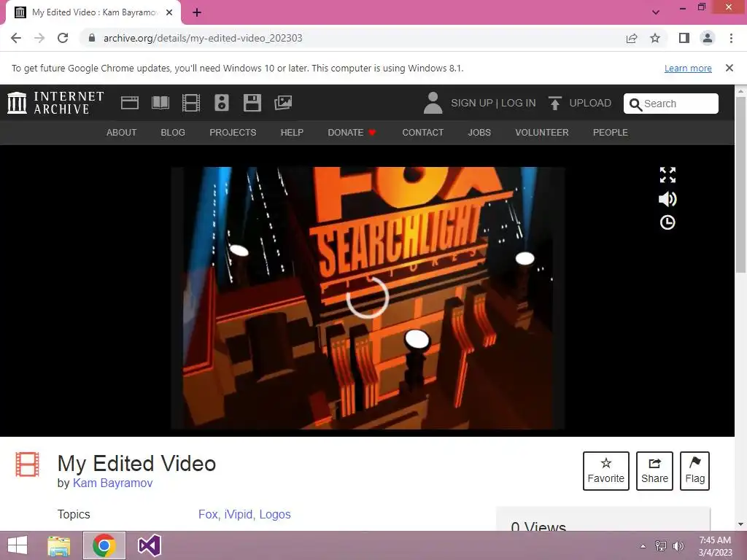Viewport: 747px width, 560px height.
Task: Toggle Chrome side panel
Action: point(684,38)
